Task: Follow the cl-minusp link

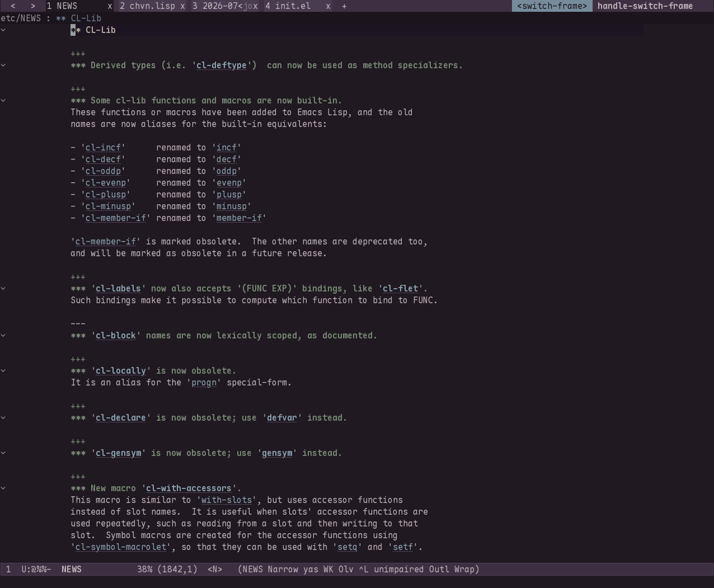Action: [108, 206]
